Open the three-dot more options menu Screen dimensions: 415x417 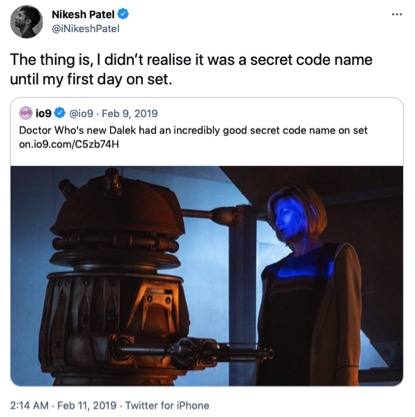coord(397,14)
